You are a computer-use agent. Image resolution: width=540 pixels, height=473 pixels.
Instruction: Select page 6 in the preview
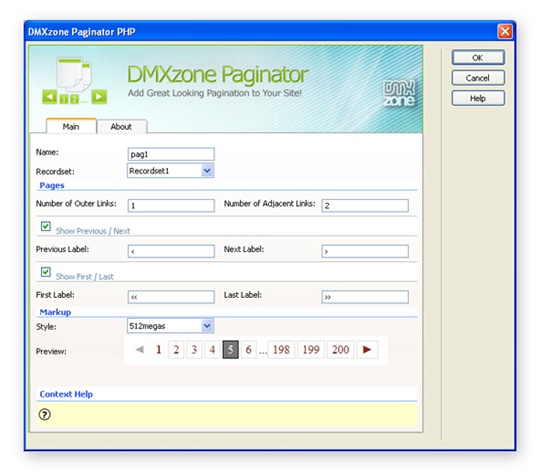tap(249, 350)
